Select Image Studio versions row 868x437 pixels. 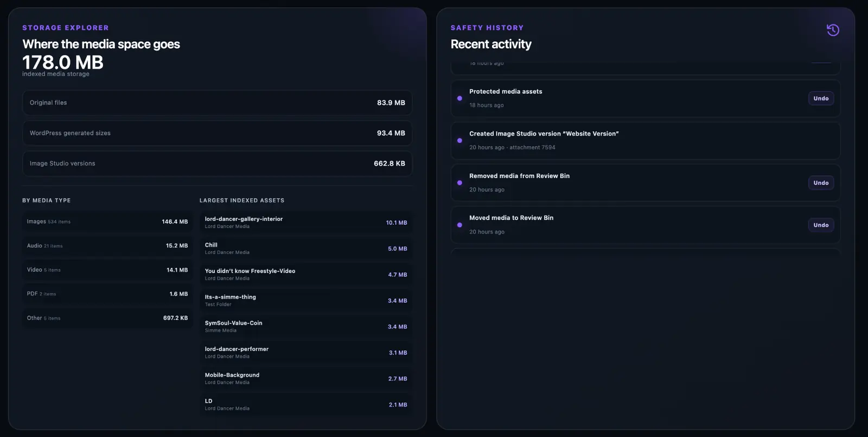point(217,163)
